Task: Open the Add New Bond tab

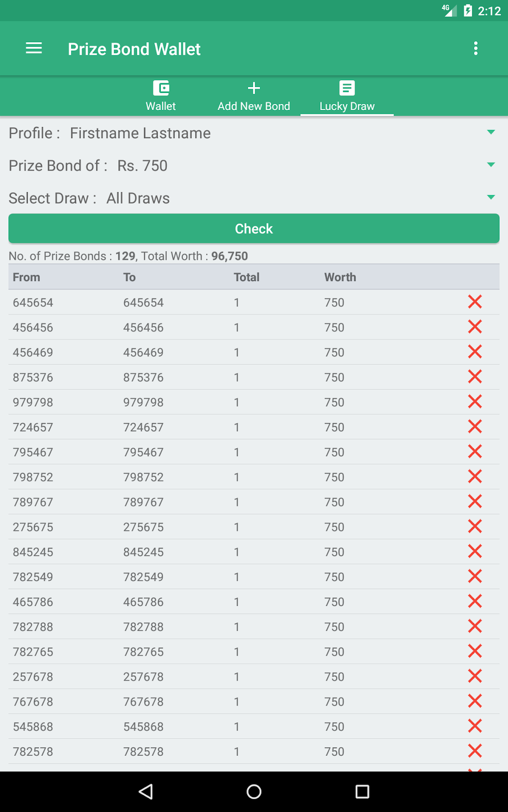Action: click(254, 96)
